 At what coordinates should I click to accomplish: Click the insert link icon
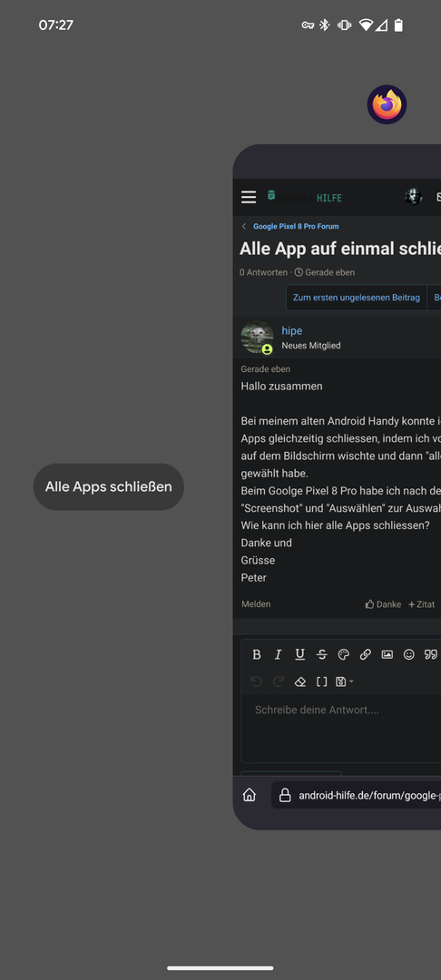pyautogui.click(x=366, y=654)
